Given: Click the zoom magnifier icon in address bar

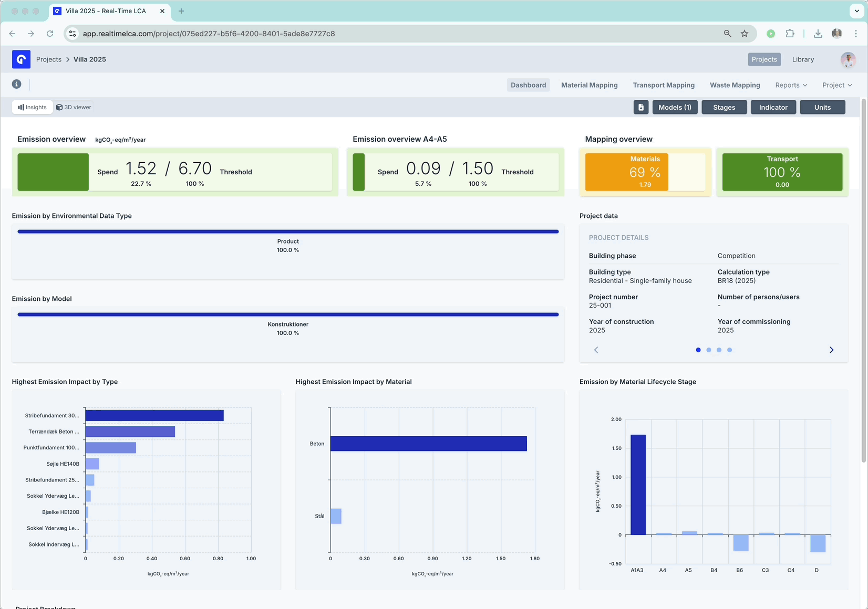Looking at the screenshot, I should pyautogui.click(x=728, y=34).
